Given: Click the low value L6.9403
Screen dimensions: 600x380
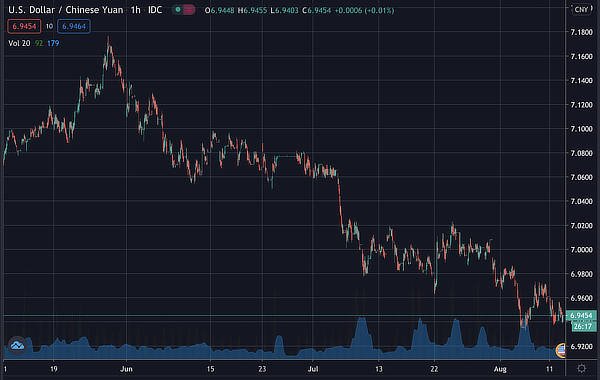Looking at the screenshot, I should (x=284, y=10).
